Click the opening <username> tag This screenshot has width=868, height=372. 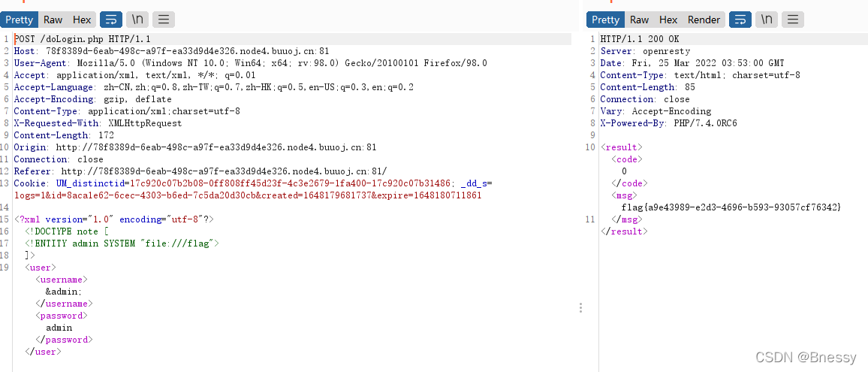pos(62,280)
